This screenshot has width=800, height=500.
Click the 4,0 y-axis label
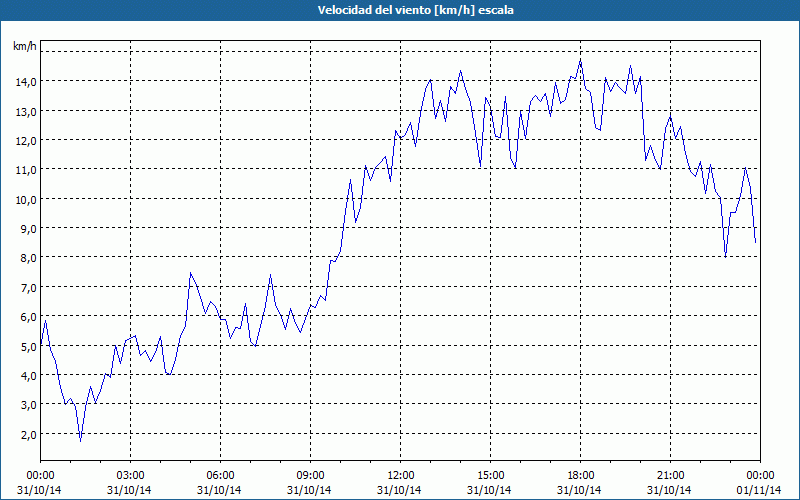[28, 376]
